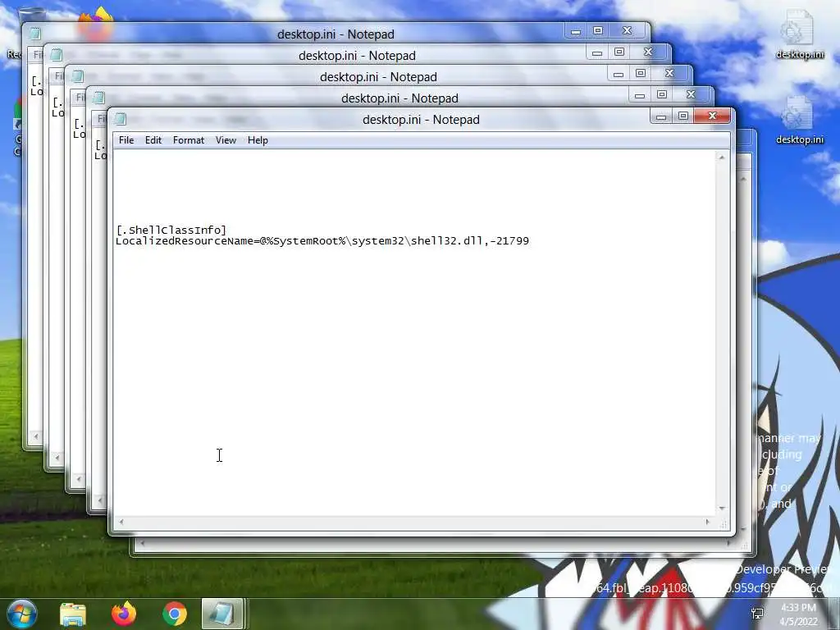Viewport: 840px width, 630px height.
Task: Open Windows Explorer from the taskbar
Action: click(73, 614)
